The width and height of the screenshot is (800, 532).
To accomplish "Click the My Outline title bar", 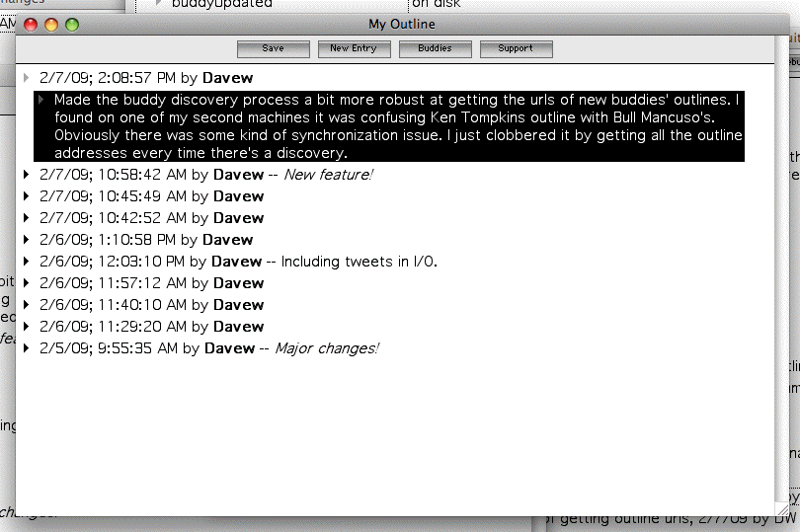I will click(x=401, y=24).
